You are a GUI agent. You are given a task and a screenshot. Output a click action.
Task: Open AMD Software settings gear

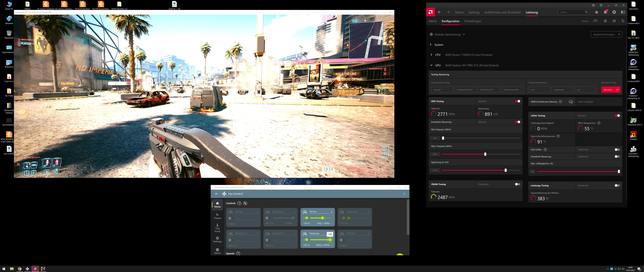click(x=614, y=12)
